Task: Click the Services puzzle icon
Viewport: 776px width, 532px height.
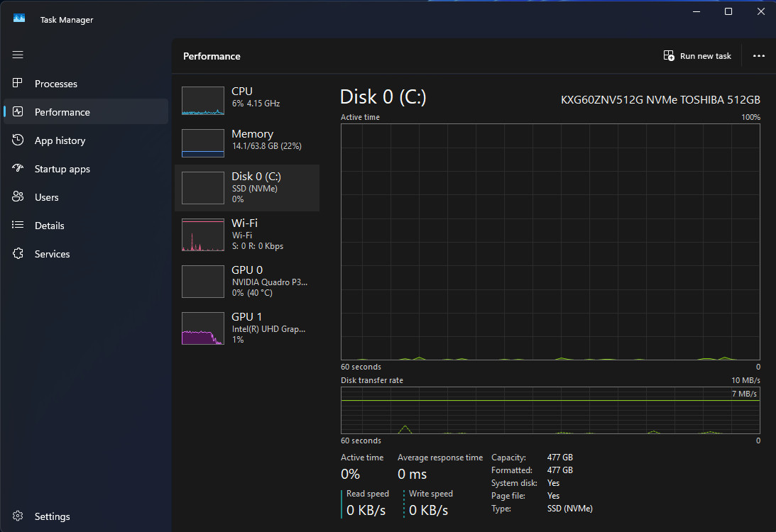Action: pos(18,254)
